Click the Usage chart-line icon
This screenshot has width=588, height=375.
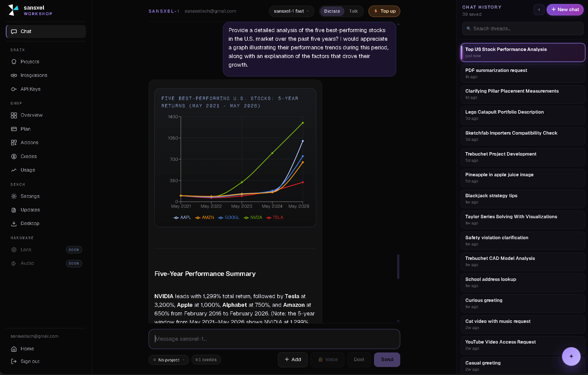(x=14, y=170)
